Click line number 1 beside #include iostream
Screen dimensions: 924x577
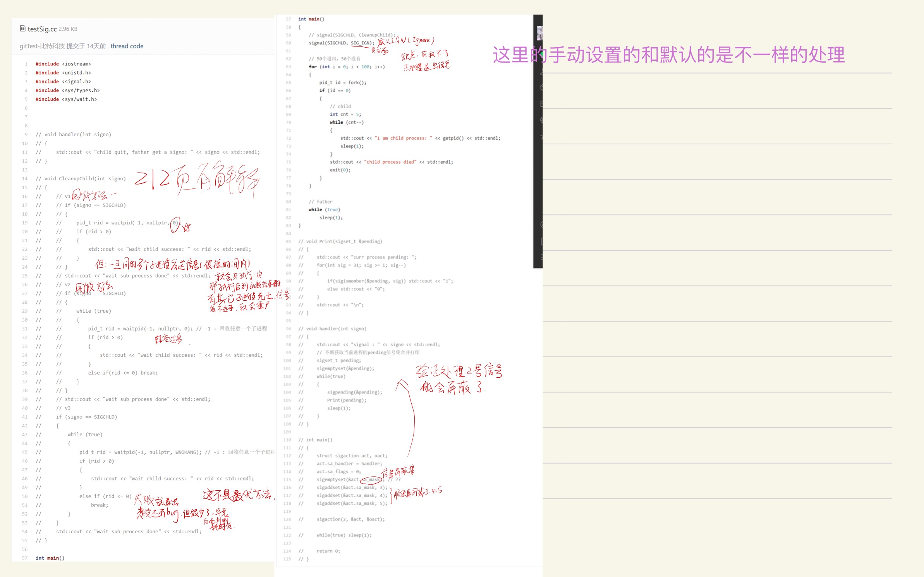26,63
